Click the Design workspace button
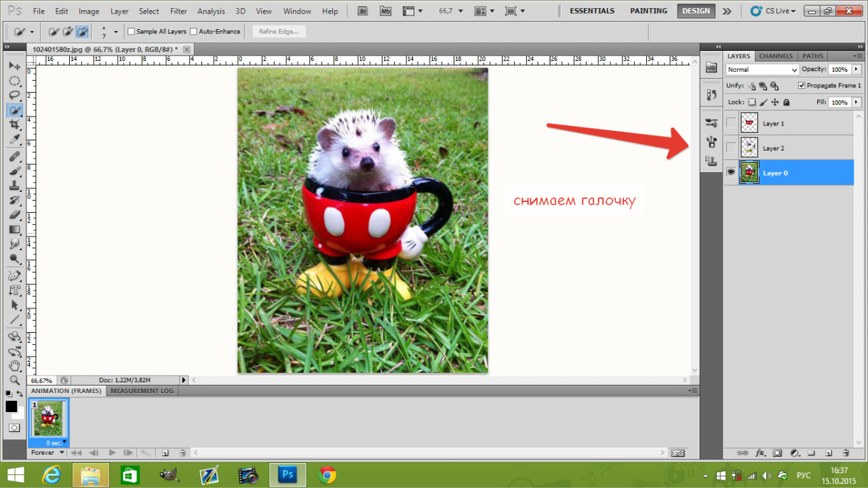The width and height of the screenshot is (868, 488). 696,11
